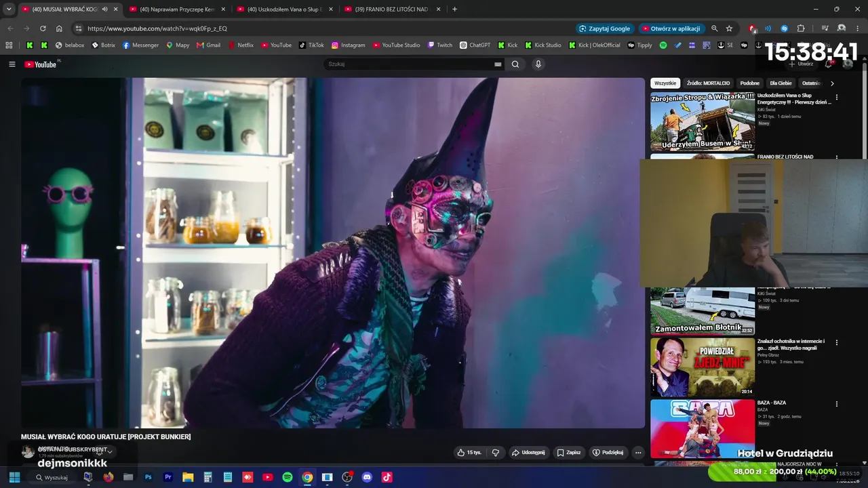The image size is (868, 488).
Task: Open the Kick Studio bookmark
Action: (x=542, y=45)
